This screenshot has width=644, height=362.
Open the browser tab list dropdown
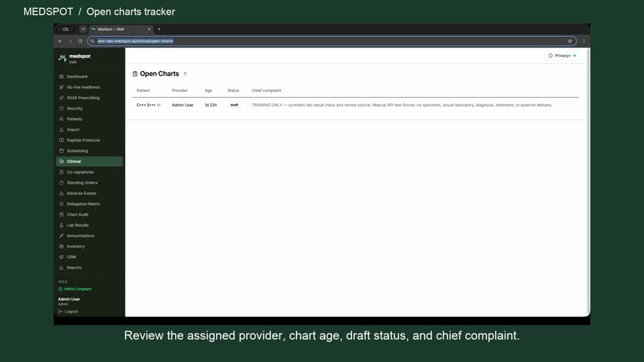click(x=83, y=29)
